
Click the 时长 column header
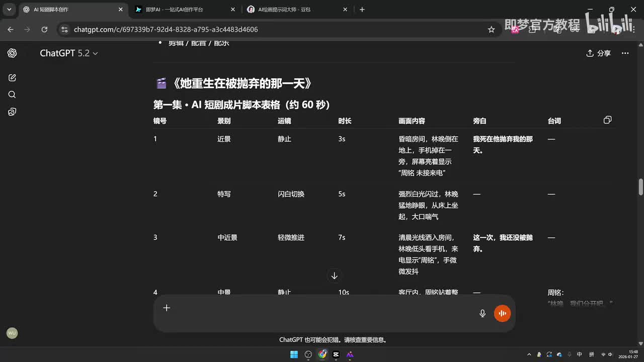tap(345, 121)
